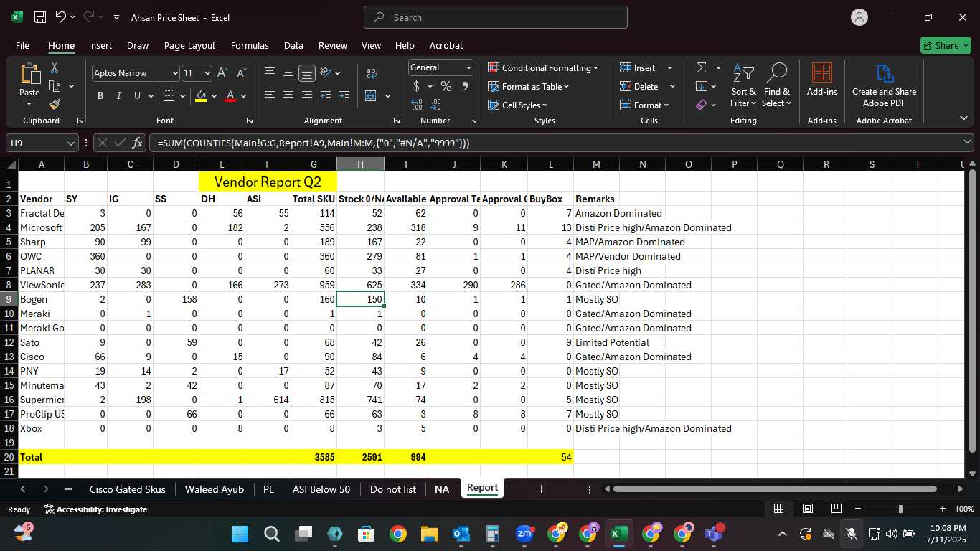Open the File menu

tap(22, 45)
